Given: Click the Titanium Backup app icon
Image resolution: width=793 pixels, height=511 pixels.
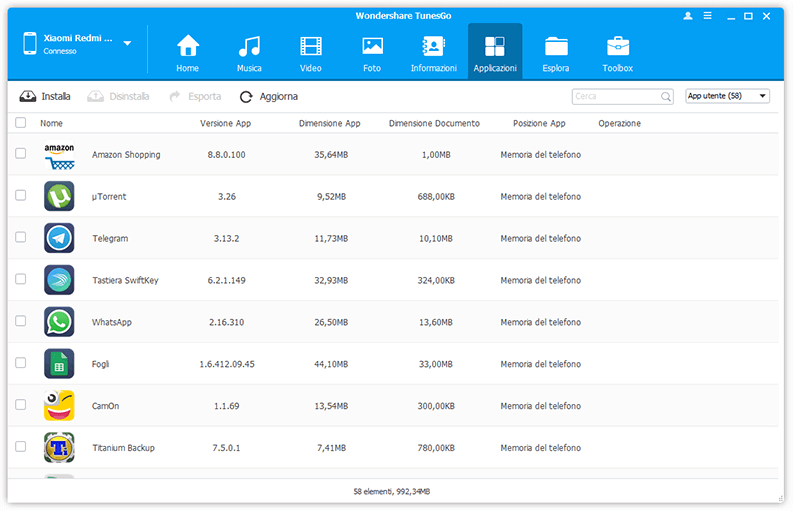Looking at the screenshot, I should point(59,448).
